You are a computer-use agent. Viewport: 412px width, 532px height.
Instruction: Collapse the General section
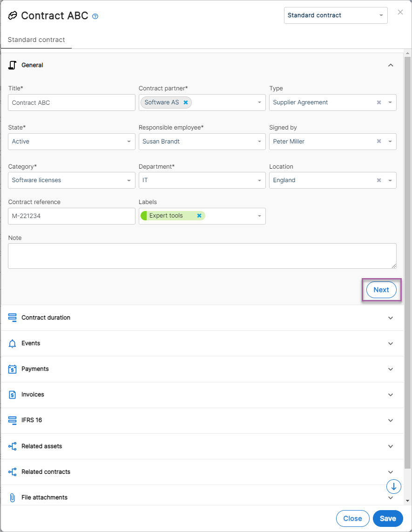pyautogui.click(x=391, y=65)
